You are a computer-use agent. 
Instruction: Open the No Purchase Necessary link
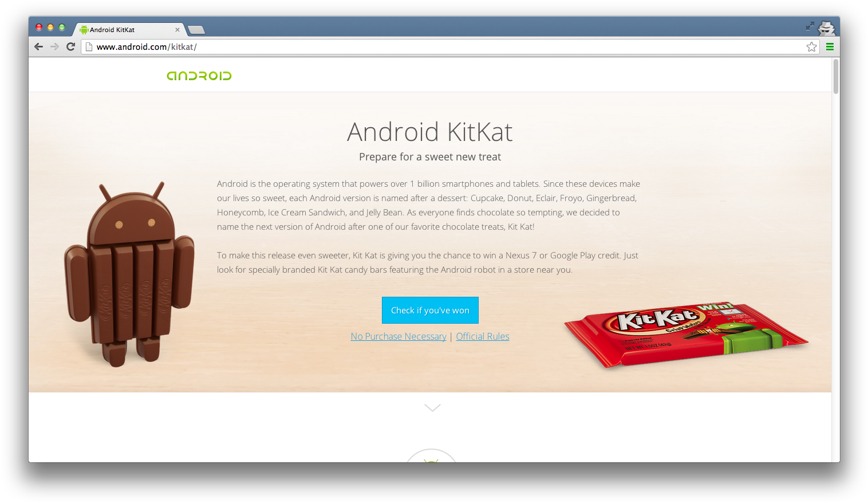point(399,336)
